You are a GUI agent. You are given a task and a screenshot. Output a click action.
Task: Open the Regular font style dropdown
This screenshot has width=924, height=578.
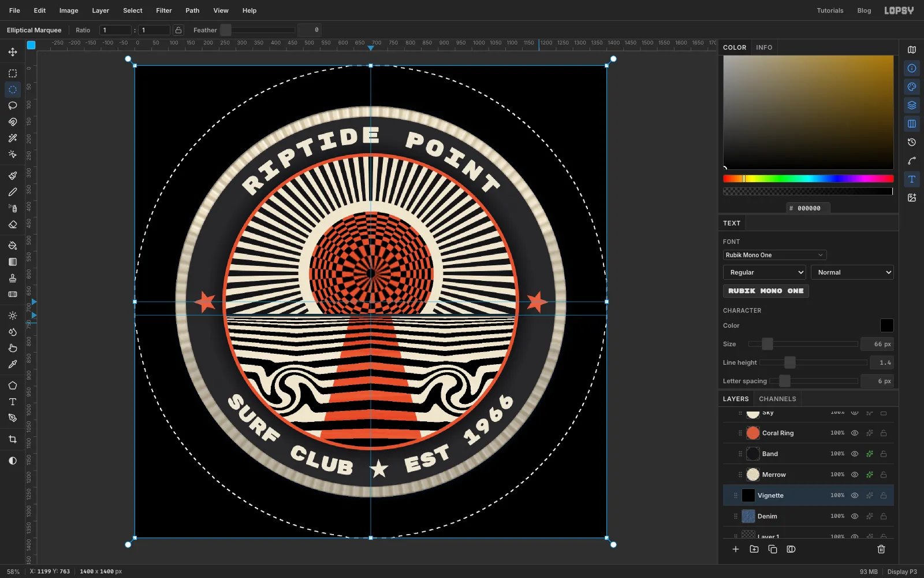pos(765,272)
